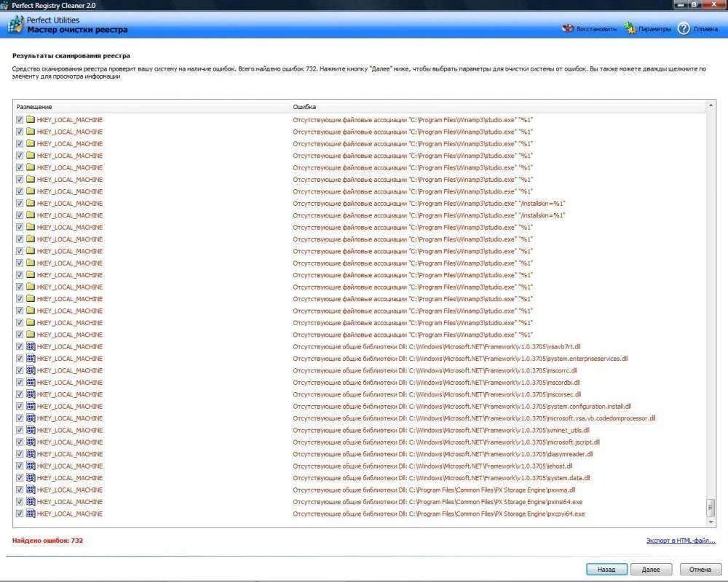Click HKEY_LOCAL_MACHINE in the pxwma.dll row
The width and height of the screenshot is (728, 582).
pos(70,490)
